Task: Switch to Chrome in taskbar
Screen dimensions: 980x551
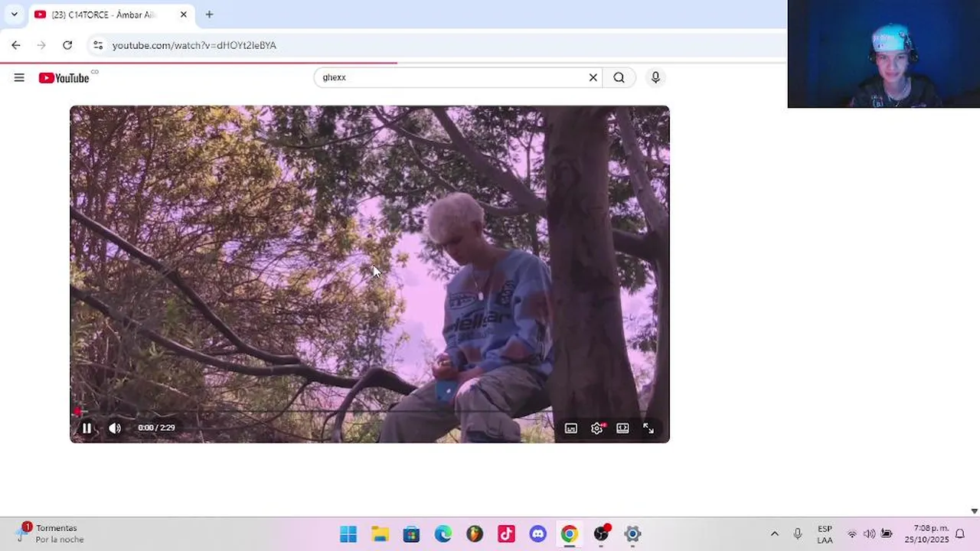Action: pos(569,533)
